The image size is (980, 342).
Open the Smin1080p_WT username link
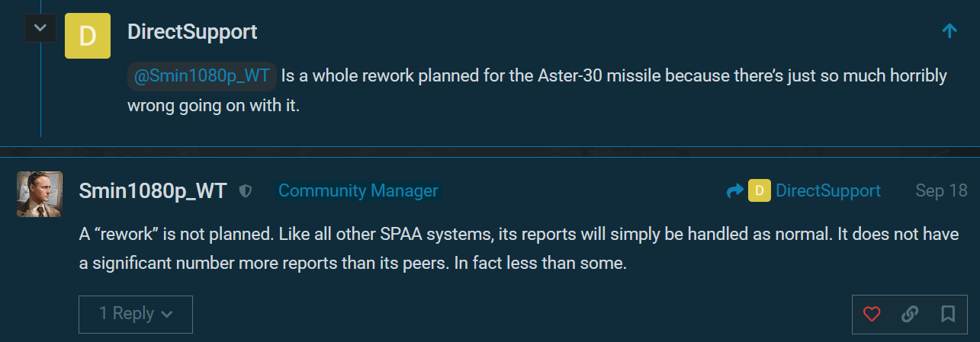tap(153, 190)
